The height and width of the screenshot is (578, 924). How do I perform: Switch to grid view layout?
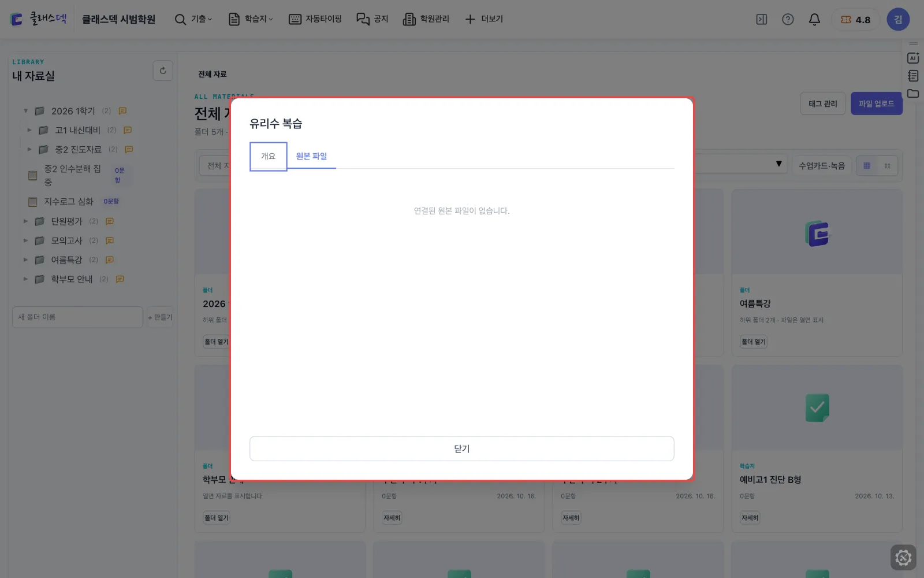pyautogui.click(x=867, y=166)
